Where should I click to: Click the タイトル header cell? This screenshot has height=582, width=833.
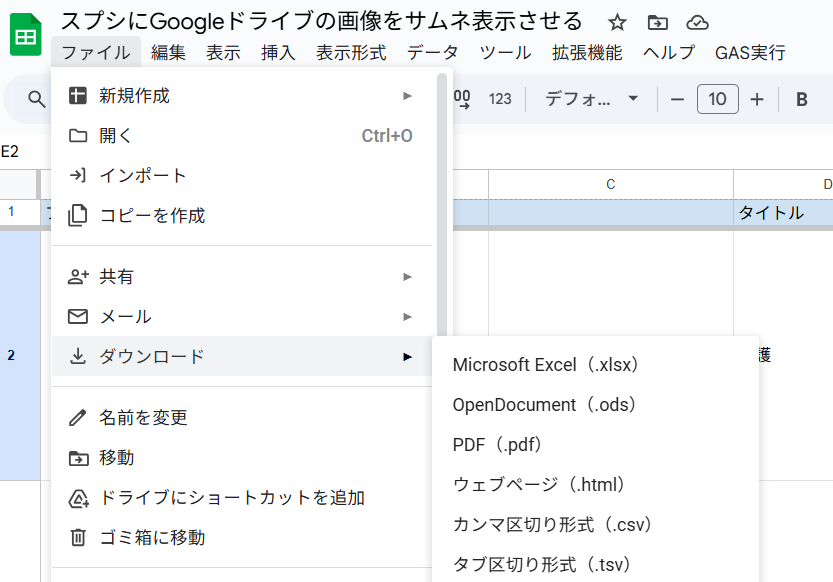[x=783, y=212]
